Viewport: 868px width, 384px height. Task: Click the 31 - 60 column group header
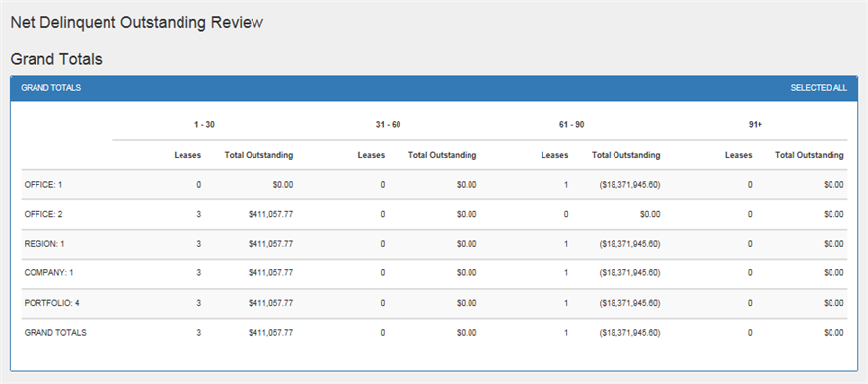point(388,125)
